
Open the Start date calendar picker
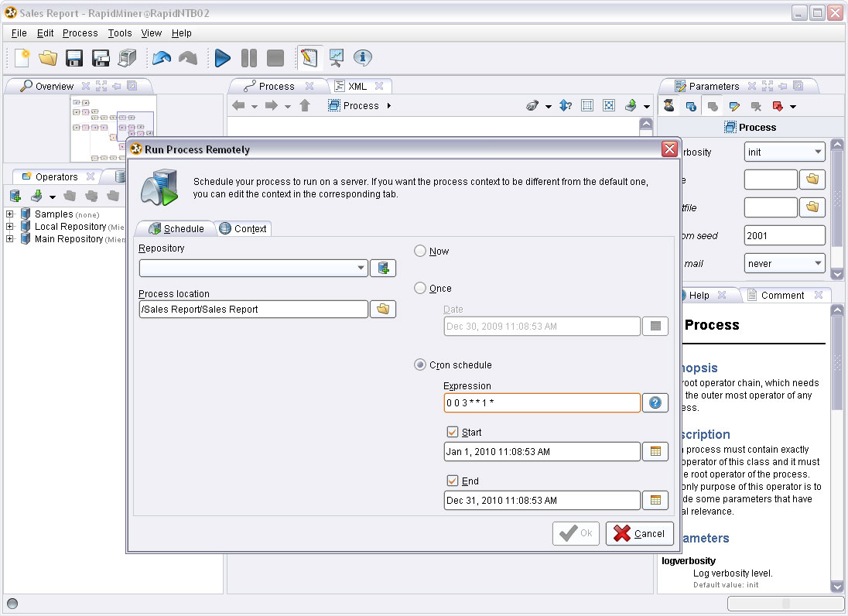[655, 452]
